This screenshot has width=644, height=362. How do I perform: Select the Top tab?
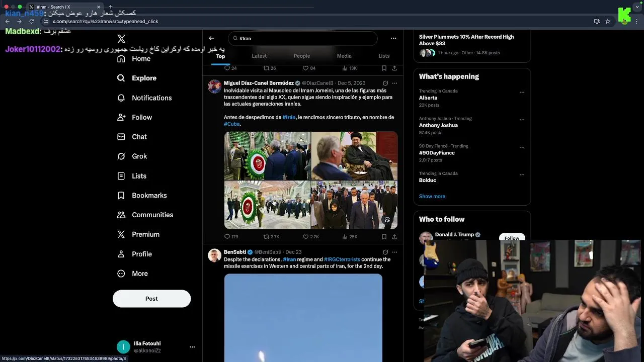pyautogui.click(x=220, y=56)
